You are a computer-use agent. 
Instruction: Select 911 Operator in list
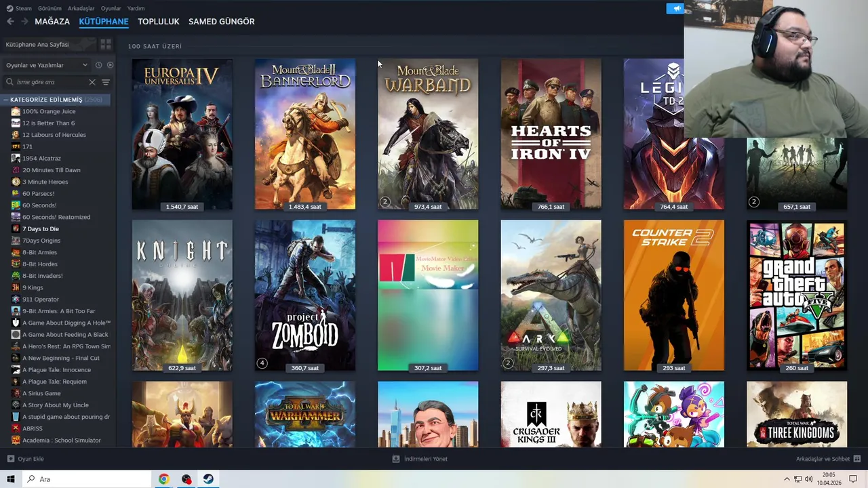(41, 300)
